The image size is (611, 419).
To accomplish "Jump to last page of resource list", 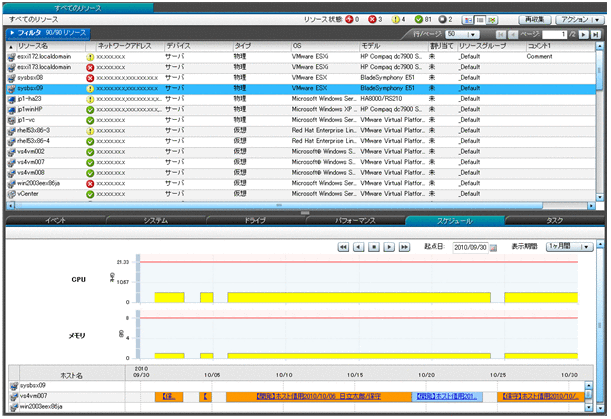I will tap(597, 34).
